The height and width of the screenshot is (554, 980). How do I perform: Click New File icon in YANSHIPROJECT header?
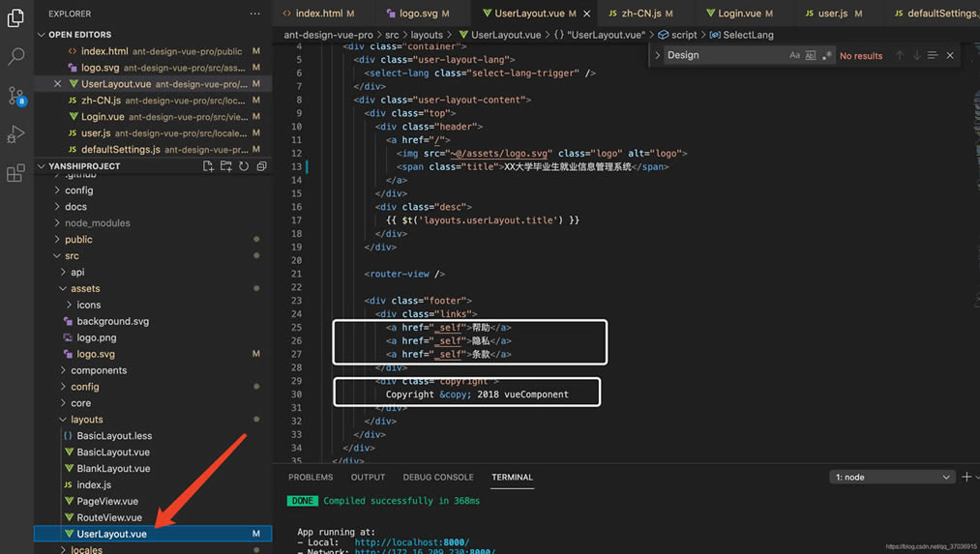208,166
